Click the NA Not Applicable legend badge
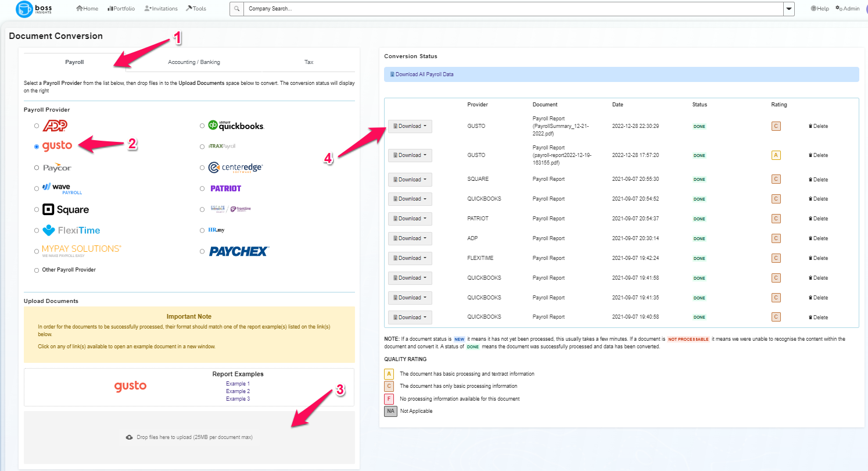 coord(390,411)
